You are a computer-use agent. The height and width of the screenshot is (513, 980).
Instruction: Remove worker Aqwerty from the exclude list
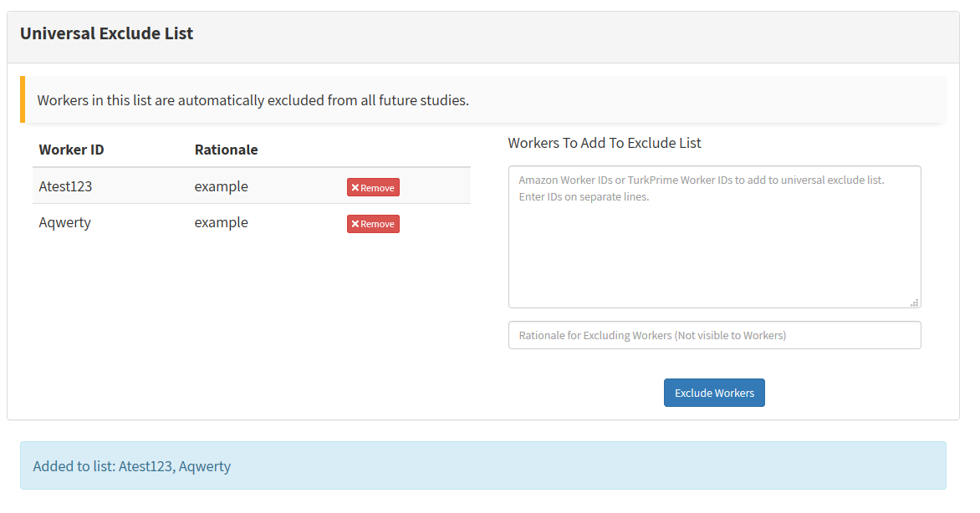tap(373, 224)
